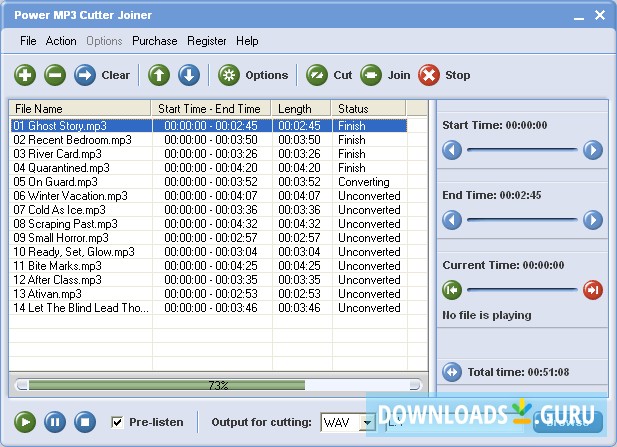
Task: Select row 08 Scraping Past.mp3
Action: point(209,224)
